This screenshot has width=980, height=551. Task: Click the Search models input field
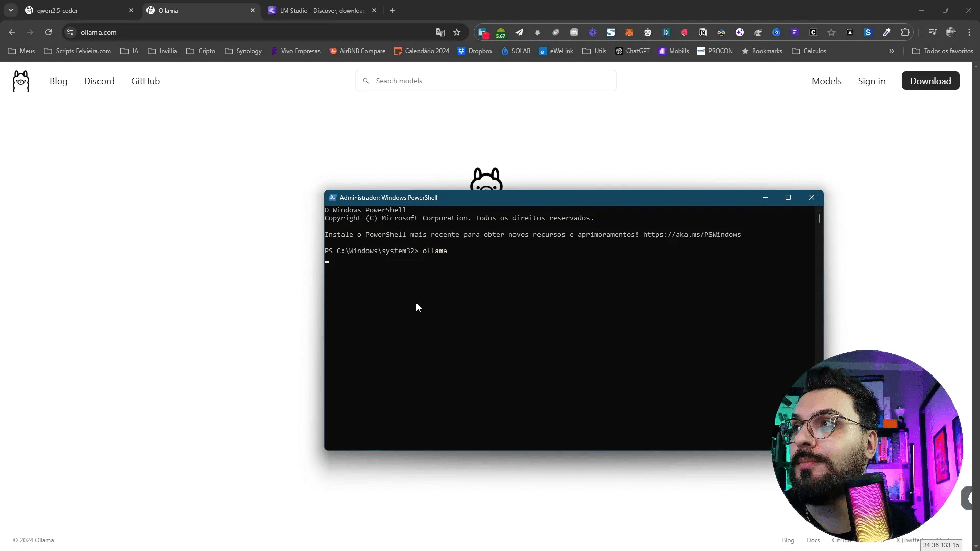(x=486, y=81)
